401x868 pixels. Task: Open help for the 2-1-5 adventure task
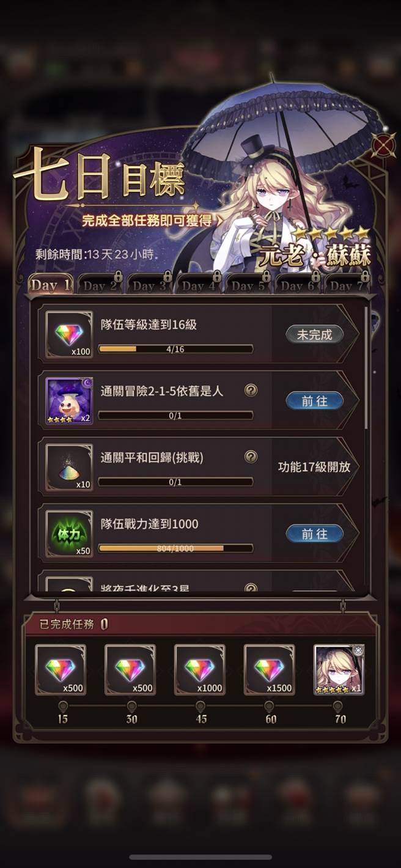pos(251,390)
